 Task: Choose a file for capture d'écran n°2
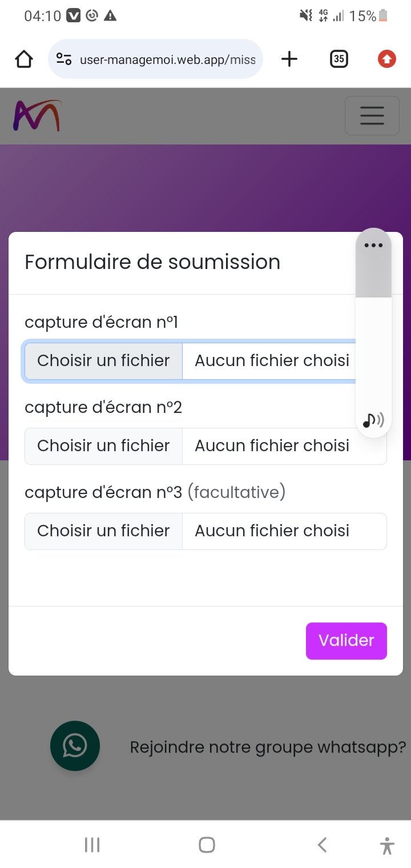[103, 446]
